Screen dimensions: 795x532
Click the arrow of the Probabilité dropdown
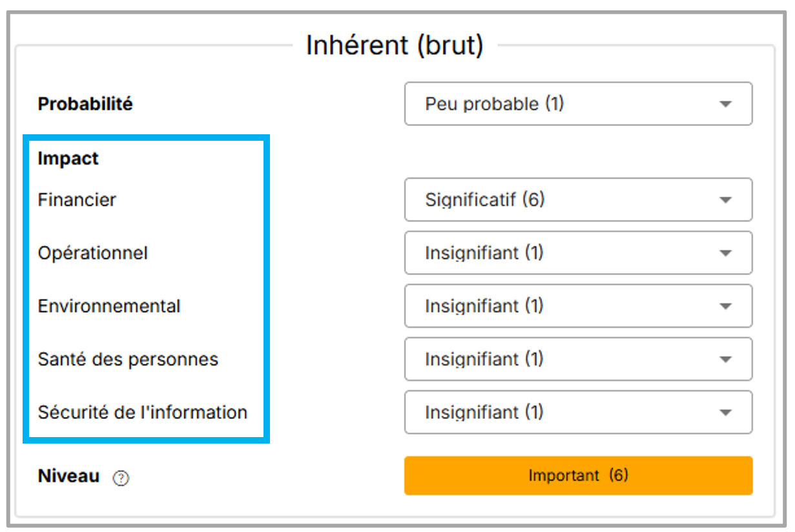coord(725,104)
